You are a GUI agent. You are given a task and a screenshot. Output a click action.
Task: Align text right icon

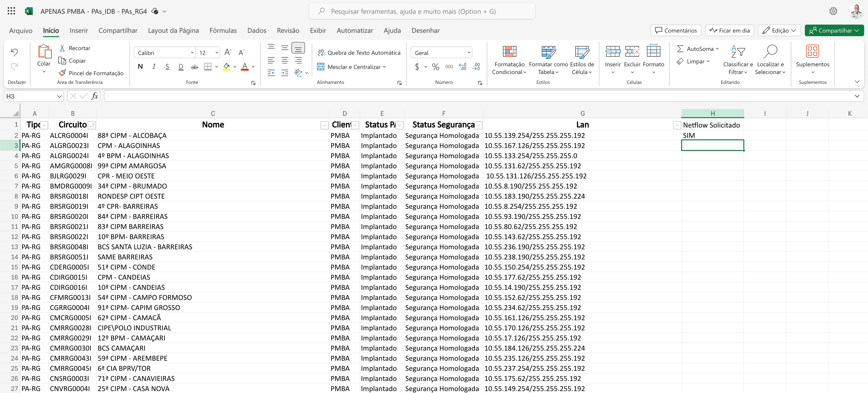(298, 60)
